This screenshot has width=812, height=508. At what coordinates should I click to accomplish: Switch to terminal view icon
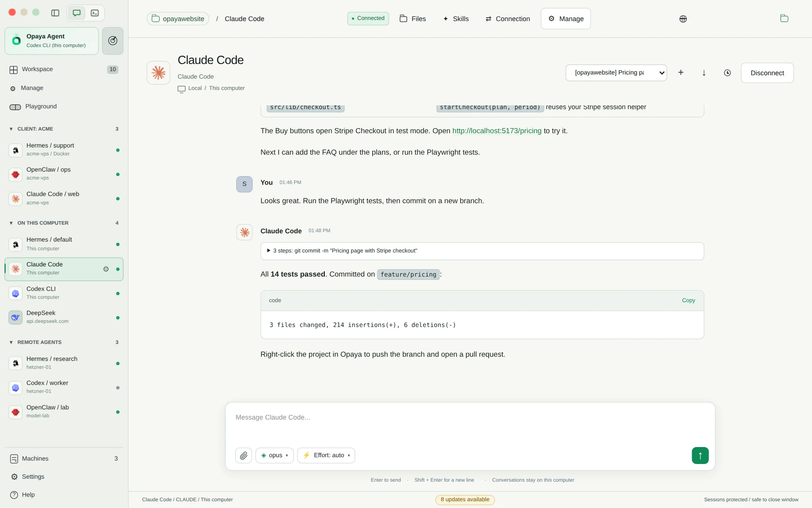click(x=95, y=13)
